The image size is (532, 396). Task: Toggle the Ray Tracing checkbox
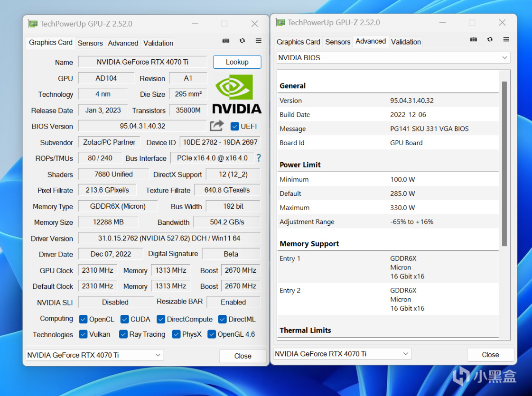click(x=123, y=334)
